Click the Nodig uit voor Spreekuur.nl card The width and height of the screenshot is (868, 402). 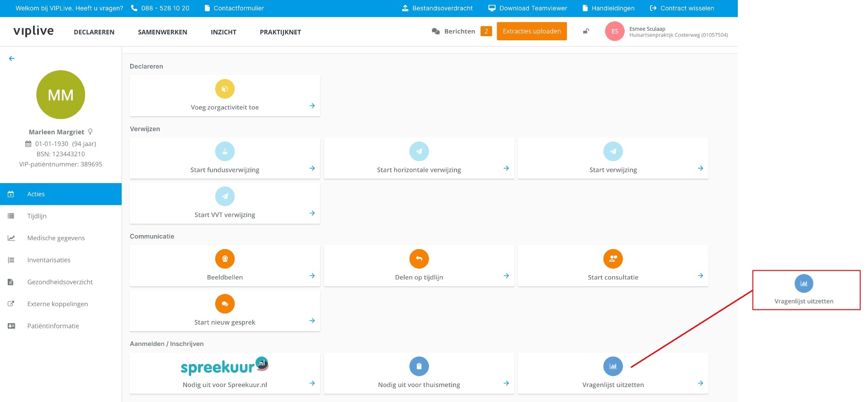(x=225, y=374)
